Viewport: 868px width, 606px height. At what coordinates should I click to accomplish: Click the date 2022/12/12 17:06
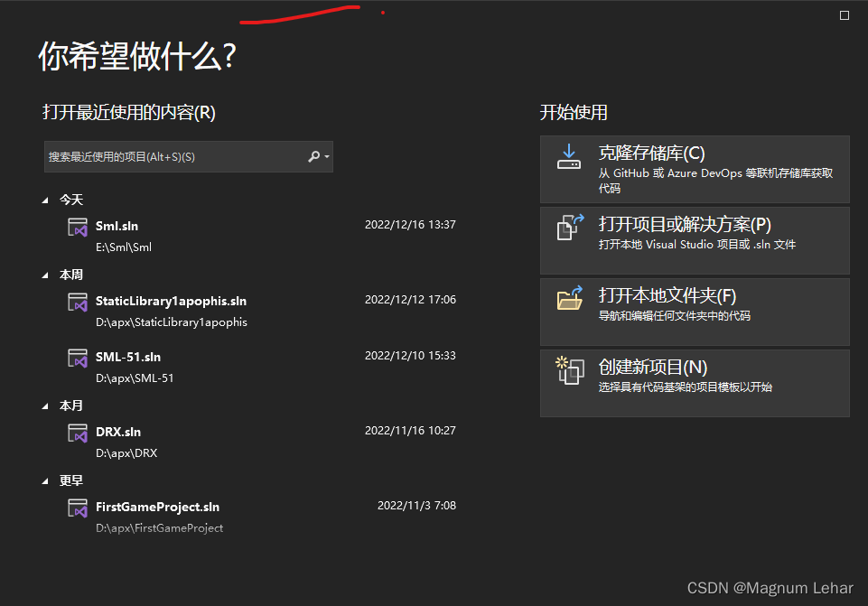pyautogui.click(x=410, y=300)
